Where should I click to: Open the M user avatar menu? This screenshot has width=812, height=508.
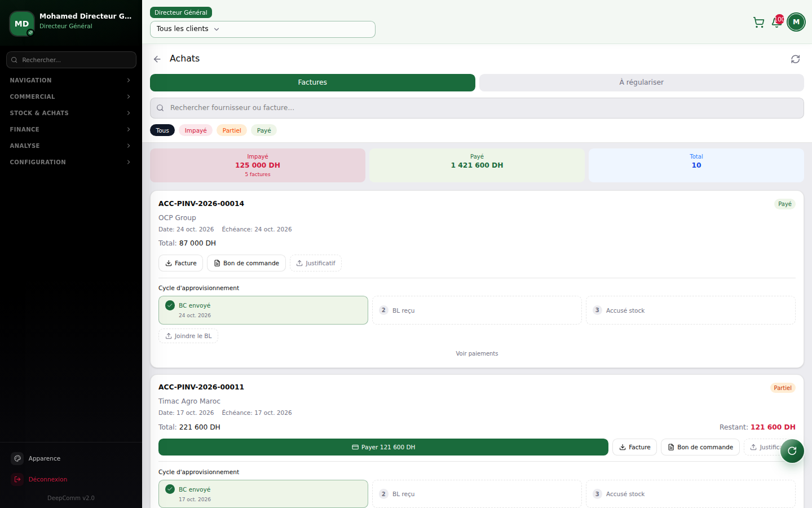coord(796,22)
